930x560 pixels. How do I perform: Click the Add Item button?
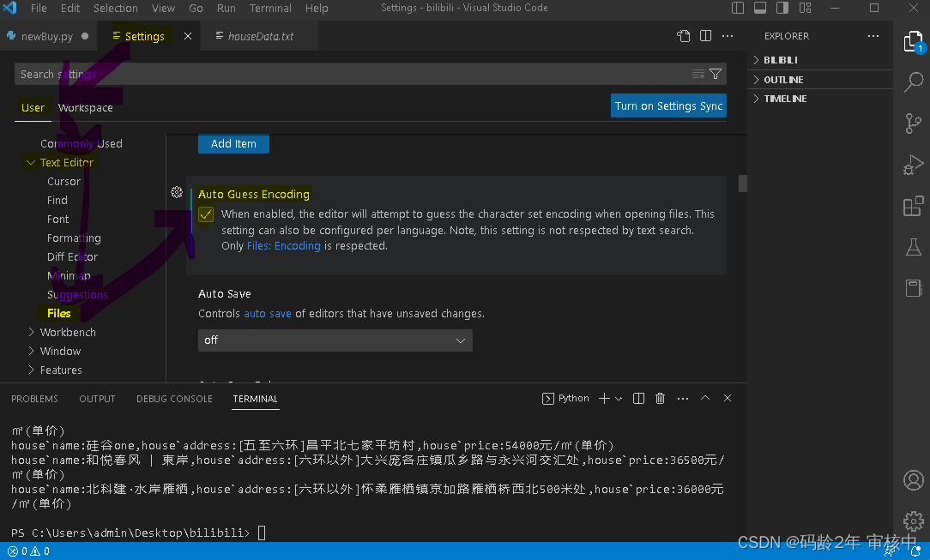(x=233, y=144)
